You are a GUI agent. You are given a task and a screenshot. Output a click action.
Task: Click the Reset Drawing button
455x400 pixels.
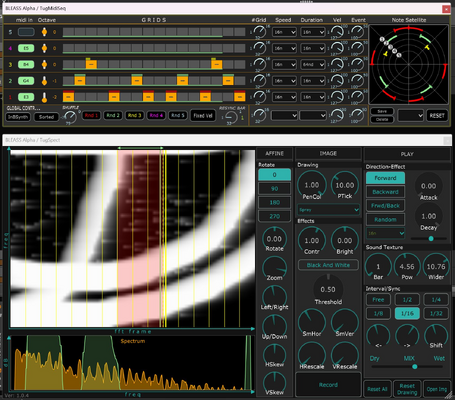[407, 389]
